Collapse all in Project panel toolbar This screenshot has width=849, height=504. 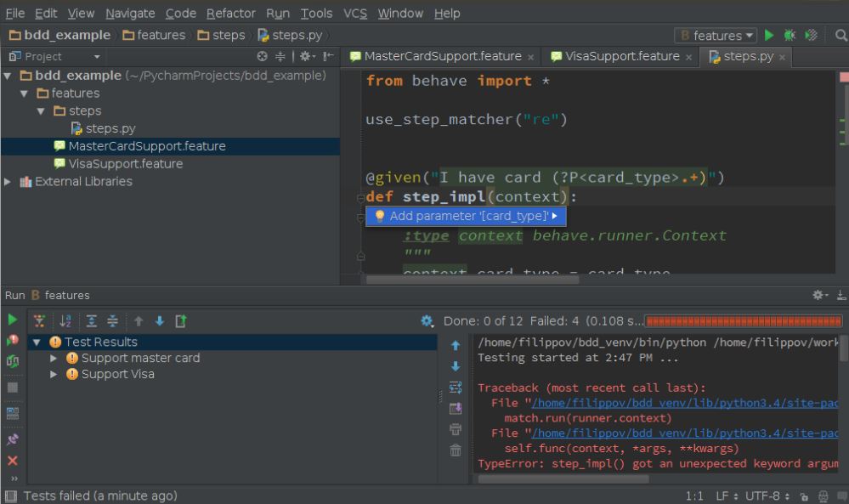(x=280, y=56)
